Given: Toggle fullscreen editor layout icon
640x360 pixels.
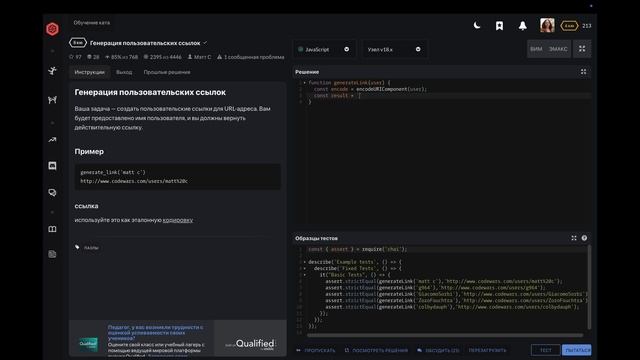Looking at the screenshot, I should (582, 49).
